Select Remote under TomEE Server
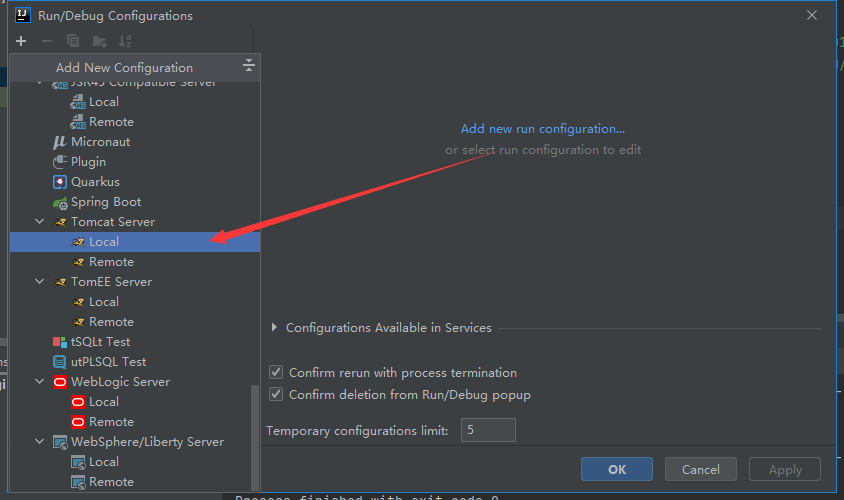This screenshot has height=500, width=844. [x=135, y=322]
